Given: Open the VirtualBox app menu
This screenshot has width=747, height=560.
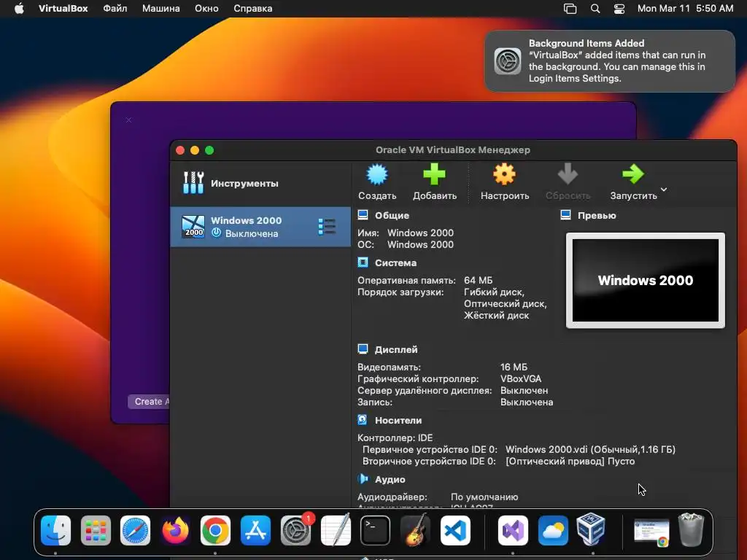Looking at the screenshot, I should point(63,9).
